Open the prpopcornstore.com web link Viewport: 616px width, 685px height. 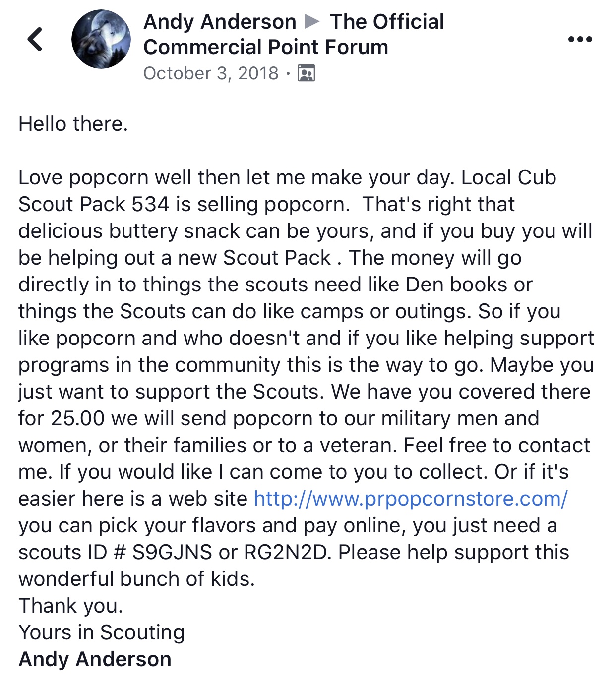(x=410, y=499)
